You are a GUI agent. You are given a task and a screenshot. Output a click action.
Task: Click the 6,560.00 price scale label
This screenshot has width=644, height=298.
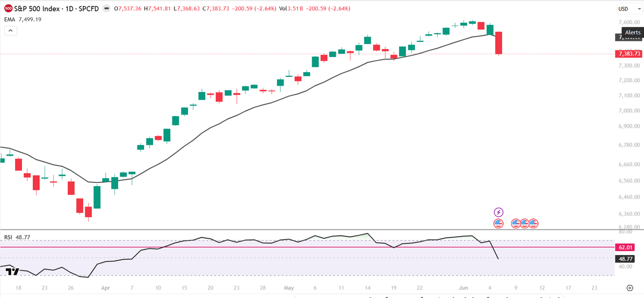628,181
